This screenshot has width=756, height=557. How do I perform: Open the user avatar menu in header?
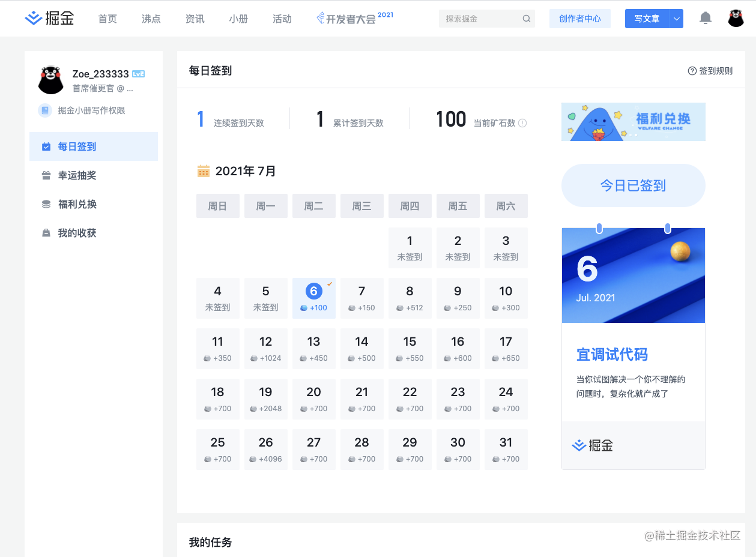pos(736,18)
